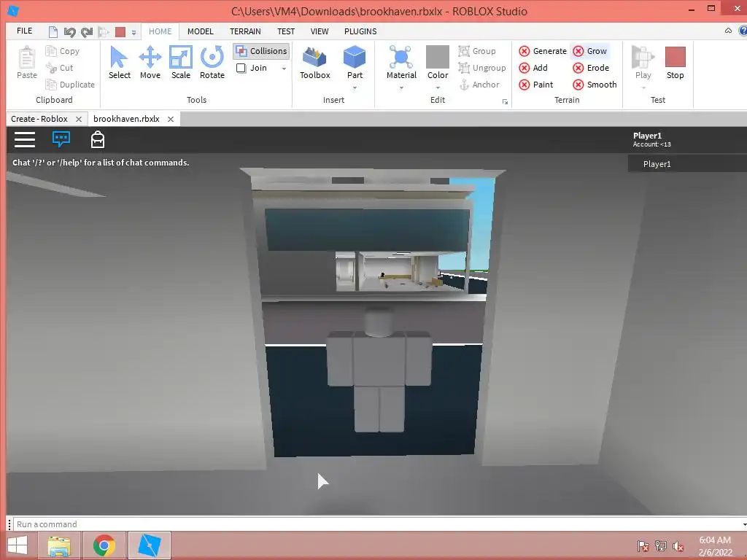
Task: Toggle the Collisions option
Action: (261, 51)
